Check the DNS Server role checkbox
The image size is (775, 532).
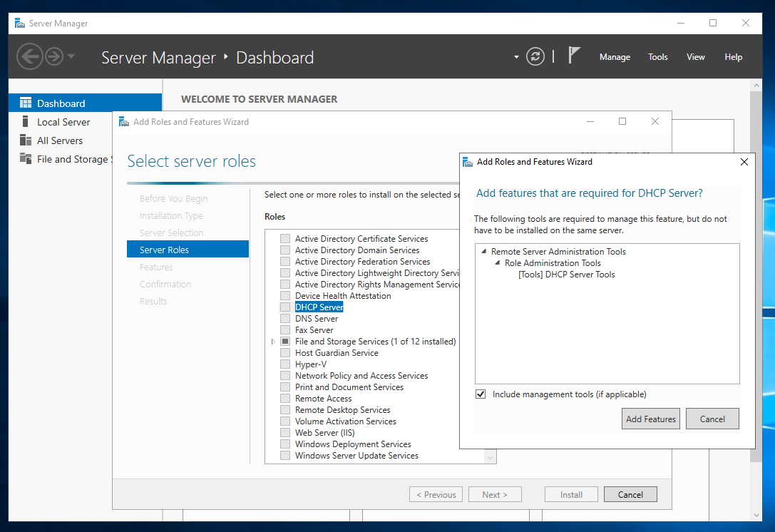285,319
